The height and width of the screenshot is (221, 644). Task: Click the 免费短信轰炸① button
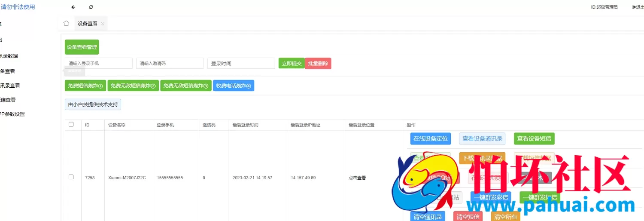click(85, 86)
